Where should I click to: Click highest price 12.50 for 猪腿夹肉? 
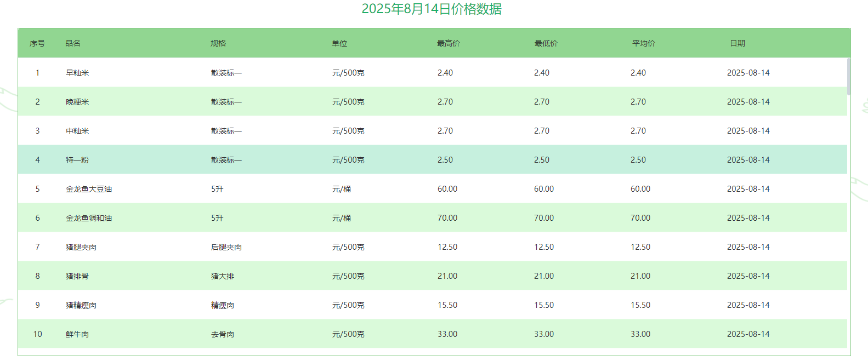[x=447, y=247]
